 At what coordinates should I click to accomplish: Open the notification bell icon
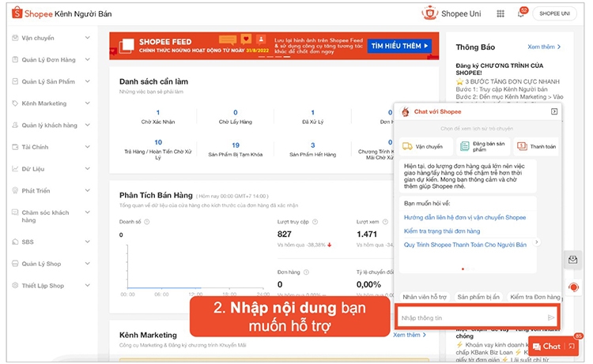coord(521,13)
